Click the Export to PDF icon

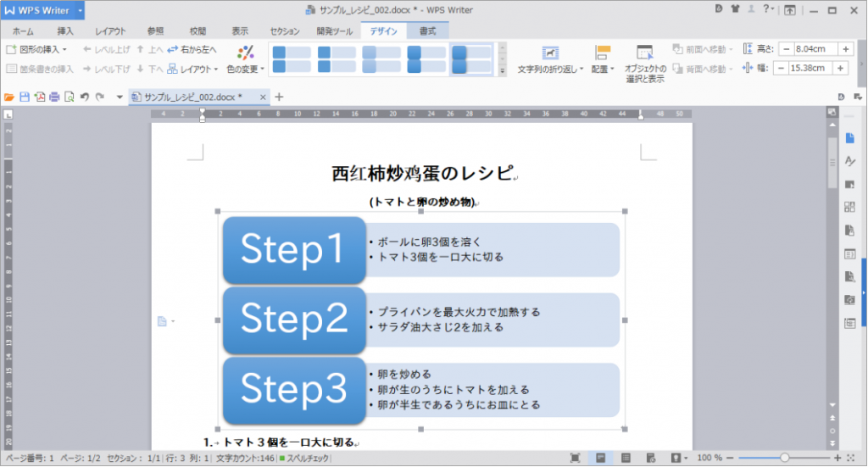click(39, 97)
